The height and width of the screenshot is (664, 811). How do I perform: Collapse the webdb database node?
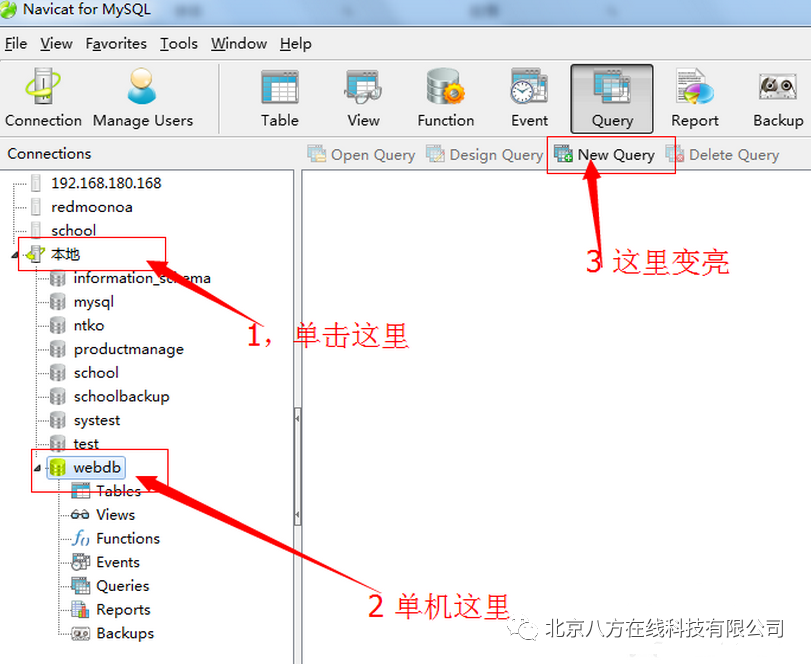tap(38, 469)
